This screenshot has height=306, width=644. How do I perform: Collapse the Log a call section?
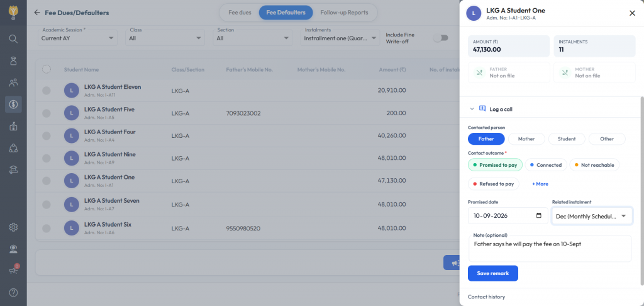(472, 109)
